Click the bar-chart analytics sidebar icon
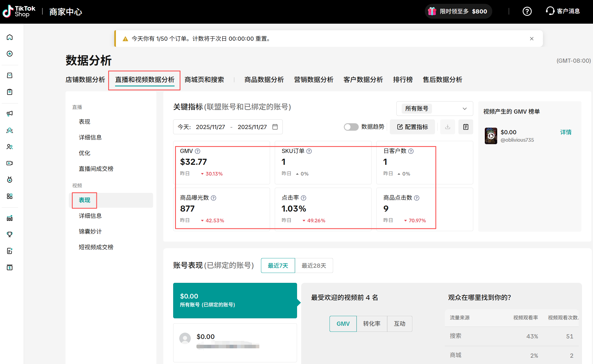Viewport: 593px width, 364px height. coord(10,218)
